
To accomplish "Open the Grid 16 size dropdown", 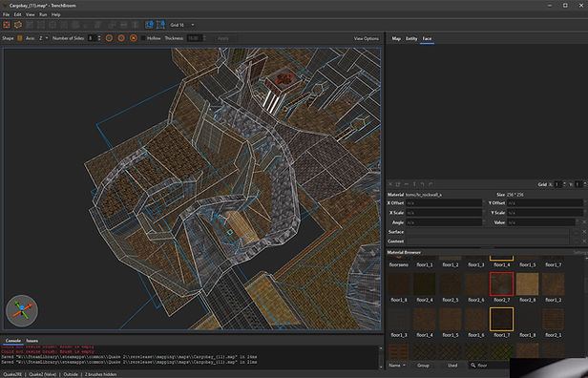I will point(182,25).
